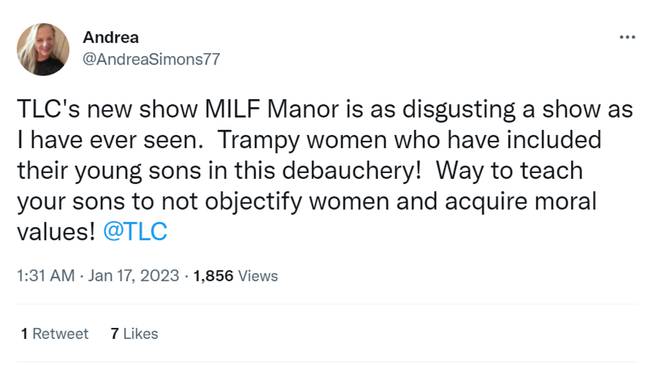648x365 pixels.
Task: Click the word debauchery in the tweet
Action: pos(352,171)
